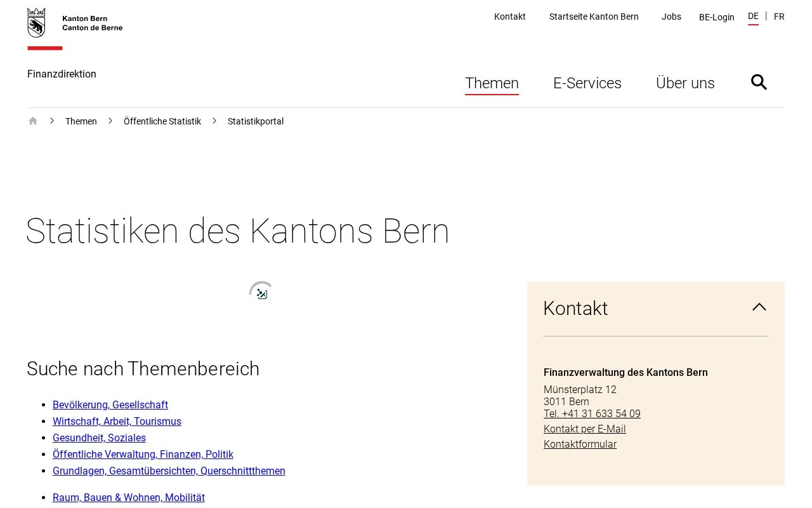Screen dimensions: 812x508
Task: Go to the home icon in breadcrumb
Action: (33, 121)
